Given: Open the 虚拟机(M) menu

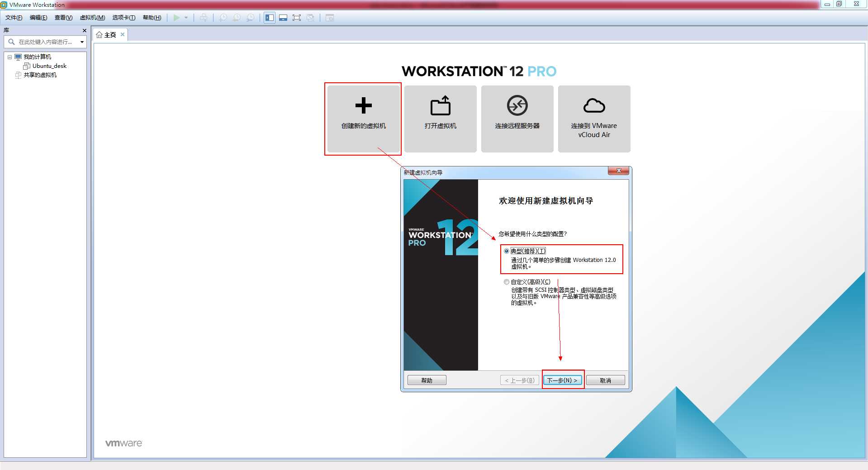Looking at the screenshot, I should [92, 18].
